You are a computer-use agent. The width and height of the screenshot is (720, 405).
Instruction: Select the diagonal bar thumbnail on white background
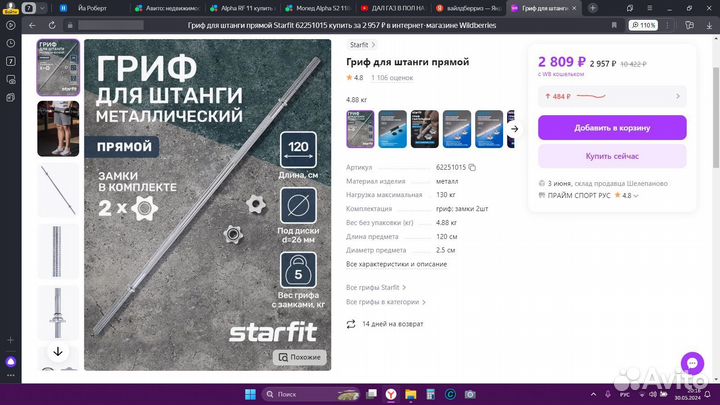(58, 190)
